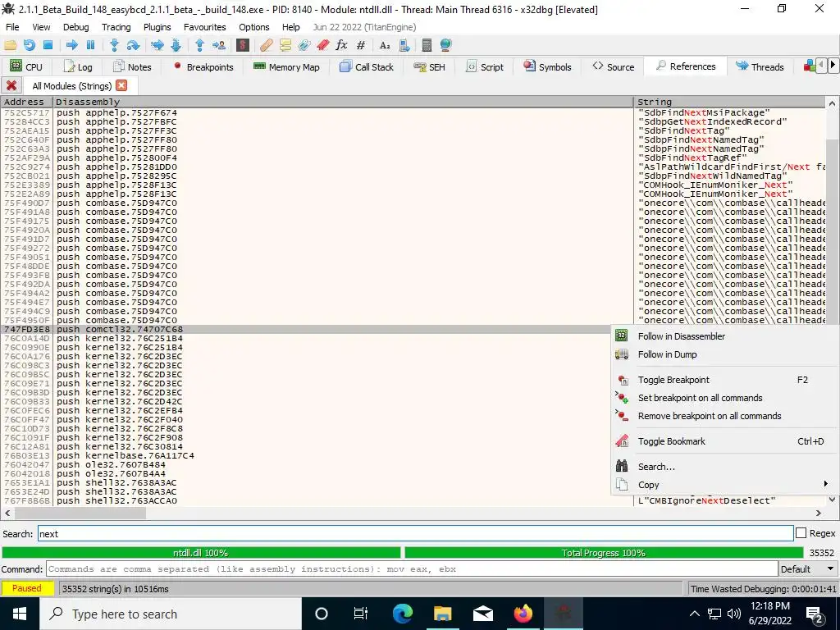Click the Appearance font A icon
This screenshot has width=840, height=630.
385,46
